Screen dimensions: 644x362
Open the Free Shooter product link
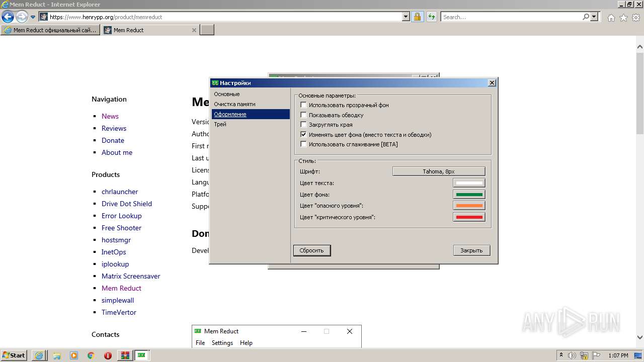click(x=121, y=228)
